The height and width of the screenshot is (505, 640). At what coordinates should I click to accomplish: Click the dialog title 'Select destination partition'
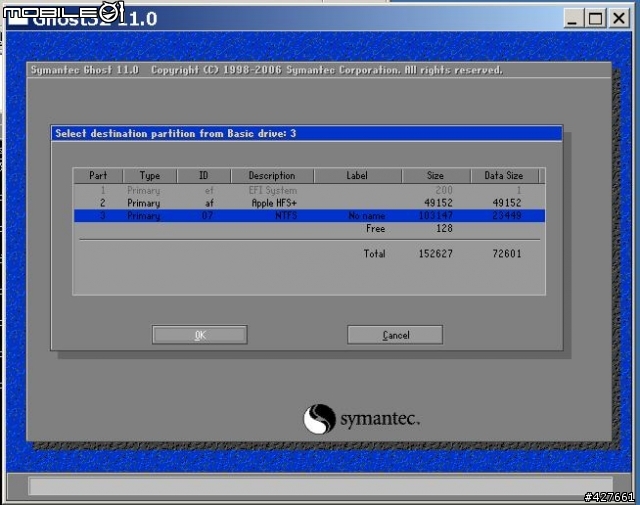pyautogui.click(x=176, y=133)
